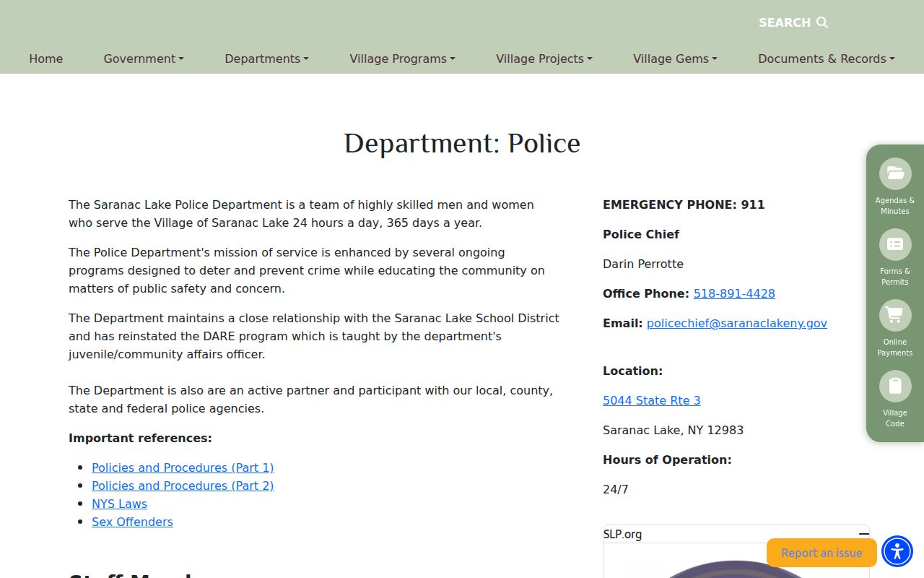Expand the Government menu

(x=144, y=59)
